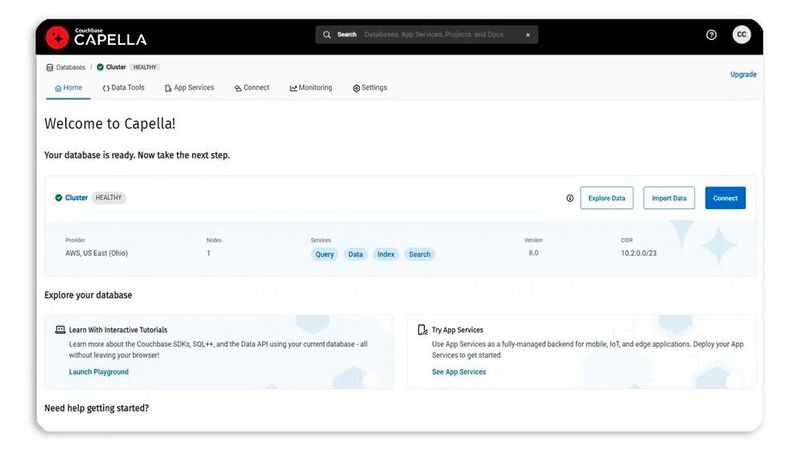Open the Data Tools tab
800x450 pixels.
[123, 88]
